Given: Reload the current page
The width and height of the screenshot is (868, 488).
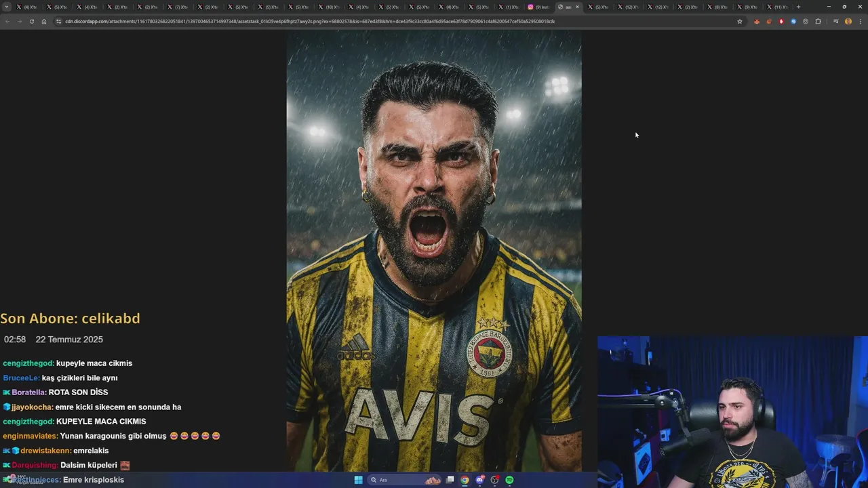Looking at the screenshot, I should 31,21.
